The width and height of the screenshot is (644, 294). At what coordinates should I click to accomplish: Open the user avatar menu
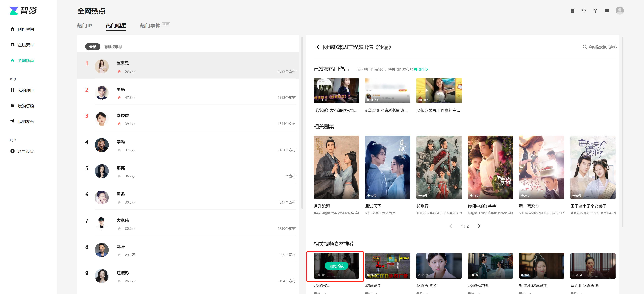(x=620, y=11)
